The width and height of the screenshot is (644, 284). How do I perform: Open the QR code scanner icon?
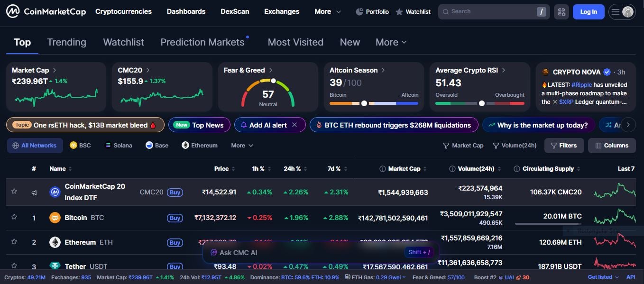click(x=561, y=11)
